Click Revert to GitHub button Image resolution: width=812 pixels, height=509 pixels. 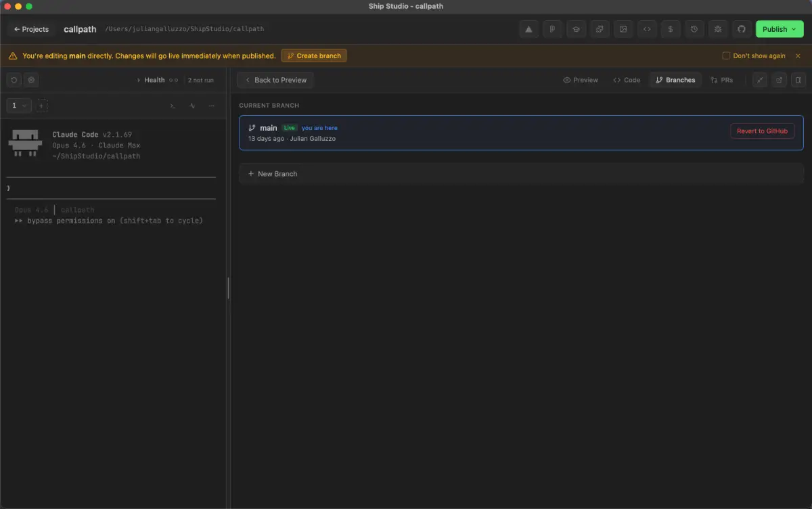pyautogui.click(x=763, y=131)
